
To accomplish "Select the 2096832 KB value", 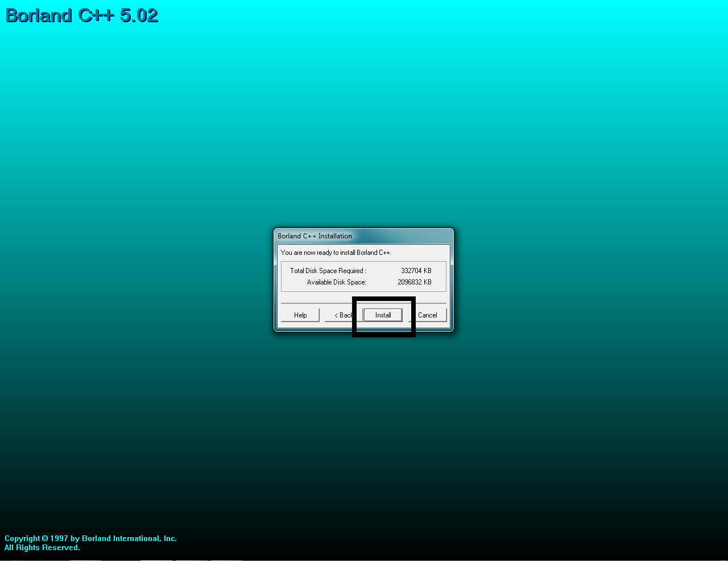I will pyautogui.click(x=415, y=282).
